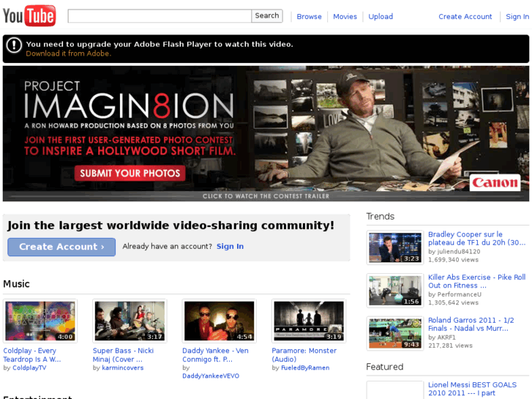Open the karmincovers channel link
The height and width of the screenshot is (399, 532).
pyautogui.click(x=123, y=368)
